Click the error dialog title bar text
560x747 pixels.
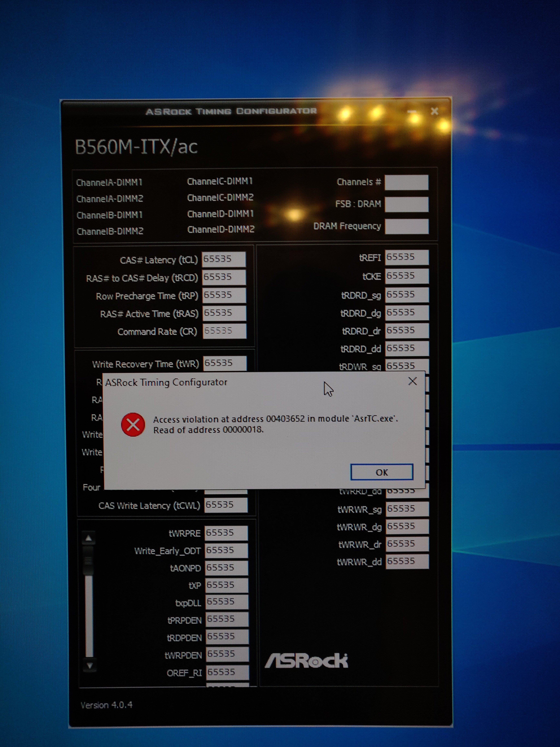(166, 382)
